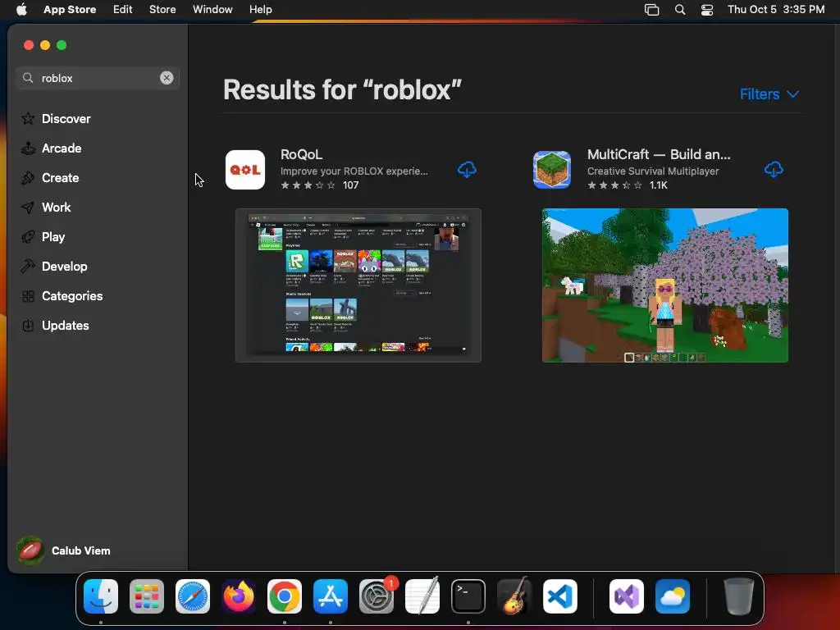Click the Create paintbrush icon

click(x=28, y=178)
